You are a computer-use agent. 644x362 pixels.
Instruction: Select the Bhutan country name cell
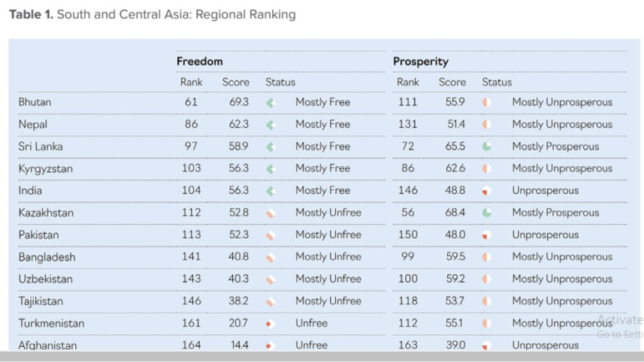coord(35,102)
